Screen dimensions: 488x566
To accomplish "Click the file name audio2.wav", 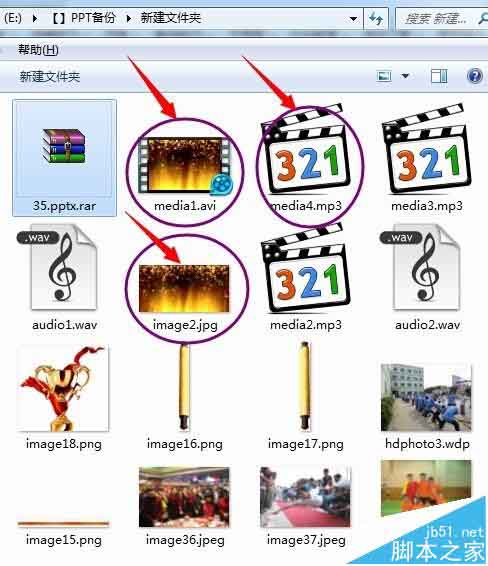I will tap(427, 325).
